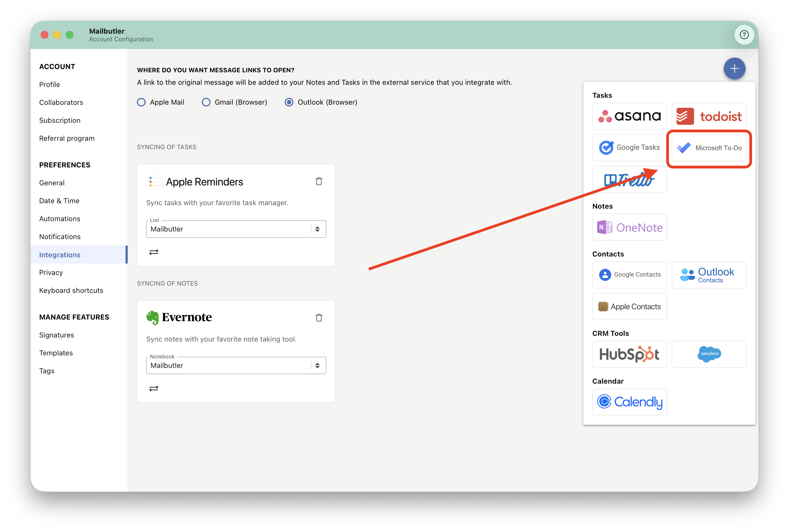Click the 'CRM Tools' section label
789x532 pixels.
point(610,333)
